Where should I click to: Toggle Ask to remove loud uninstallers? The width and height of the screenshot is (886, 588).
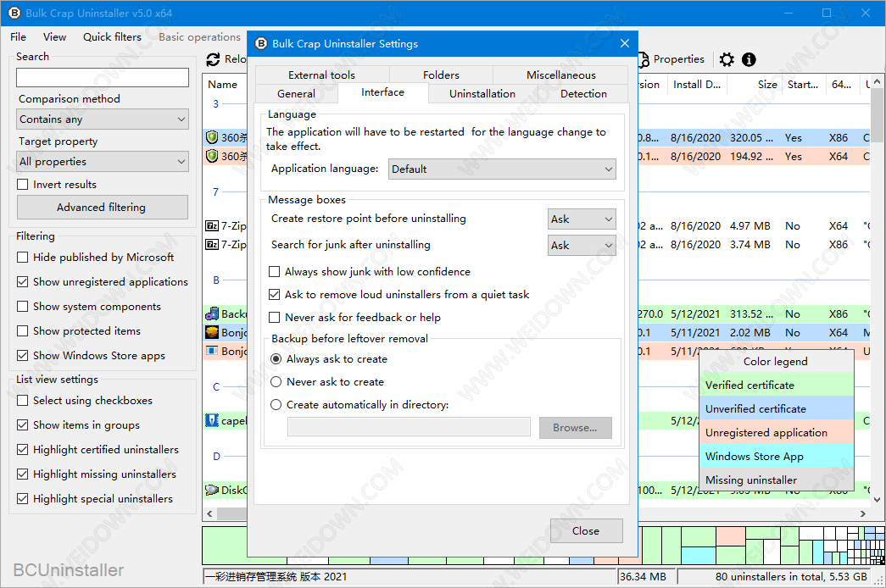[274, 294]
